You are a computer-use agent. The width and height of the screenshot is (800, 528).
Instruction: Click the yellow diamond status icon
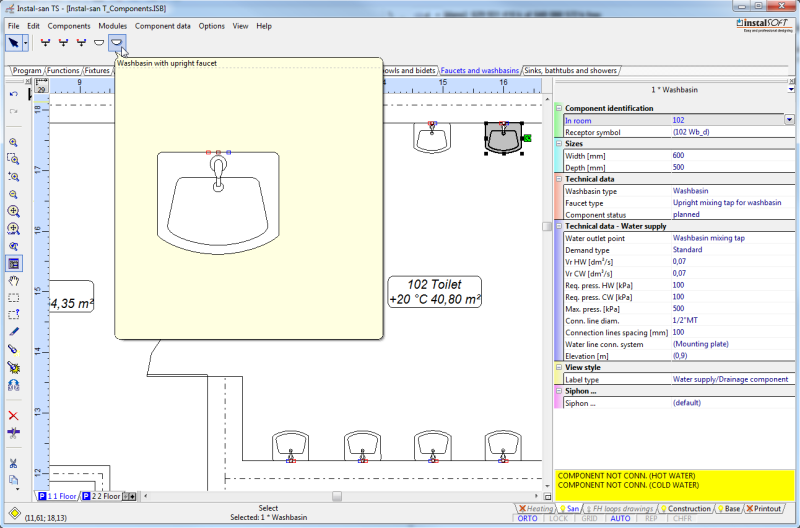(x=15, y=513)
